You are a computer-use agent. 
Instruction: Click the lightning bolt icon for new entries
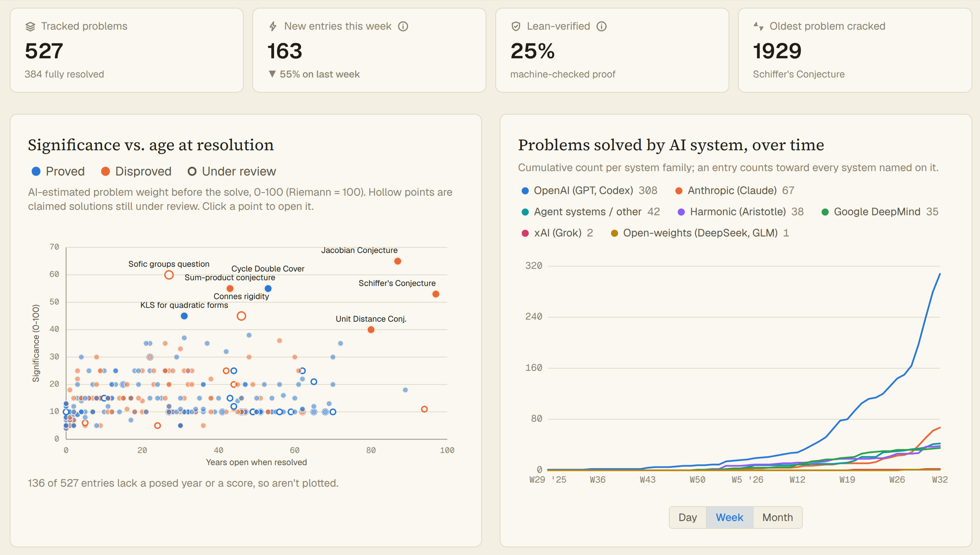tap(273, 26)
